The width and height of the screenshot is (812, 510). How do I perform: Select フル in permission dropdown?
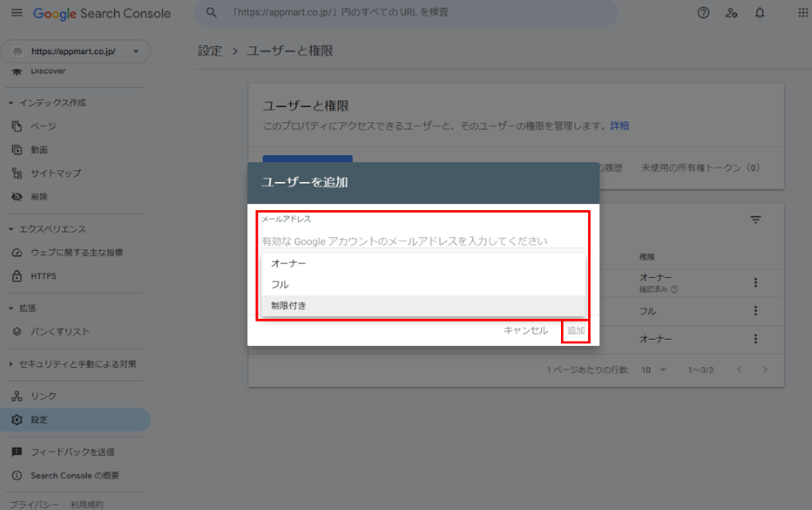coord(423,284)
